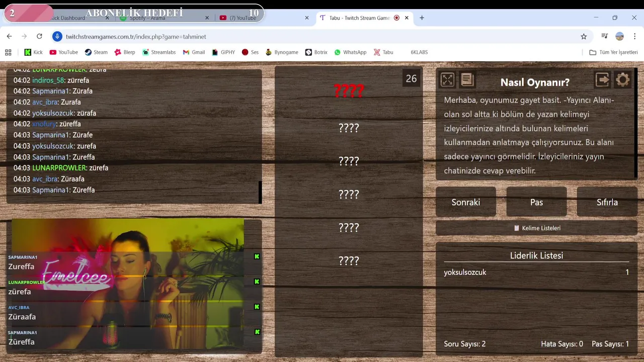This screenshot has width=644, height=362.
Task: Open the YouTube bookmark
Action: 64,52
